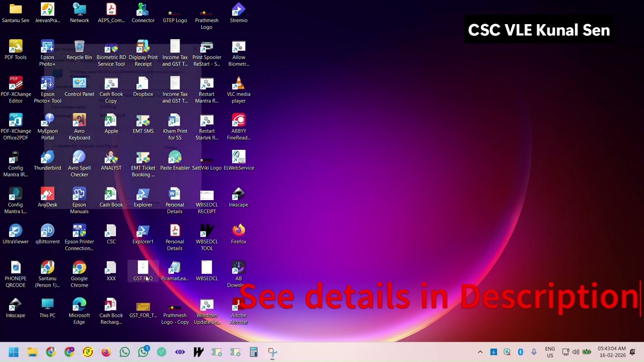Open the ELWebService shortcut
The height and width of the screenshot is (362, 644).
point(238,160)
